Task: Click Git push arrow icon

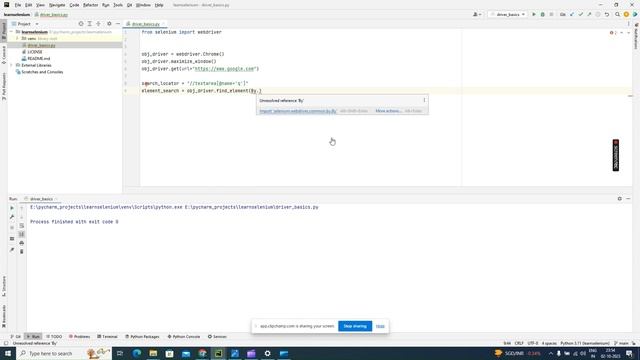Action: coord(589,14)
